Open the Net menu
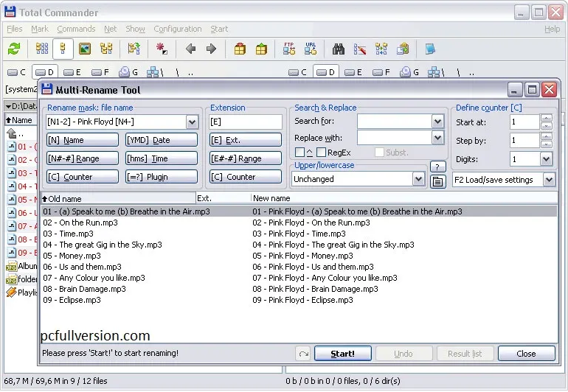The width and height of the screenshot is (568, 392). [x=110, y=29]
